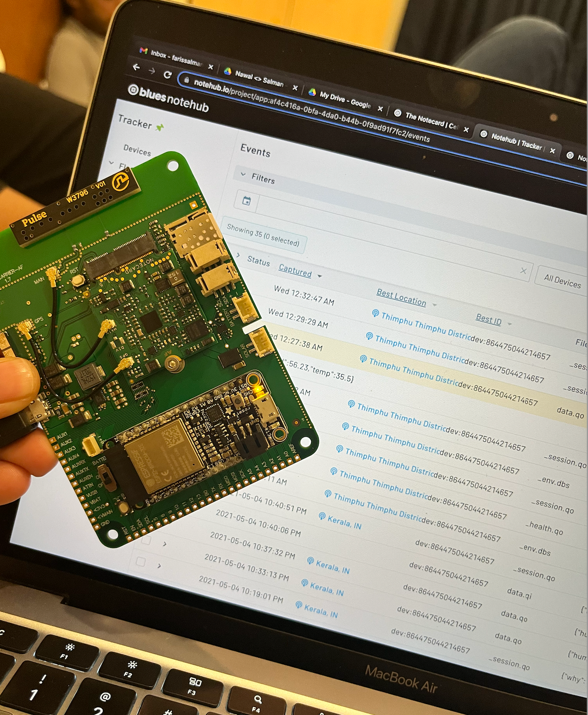Open Kerala, IN location for 10:19:01 PM
The height and width of the screenshot is (715, 588).
coord(321,611)
